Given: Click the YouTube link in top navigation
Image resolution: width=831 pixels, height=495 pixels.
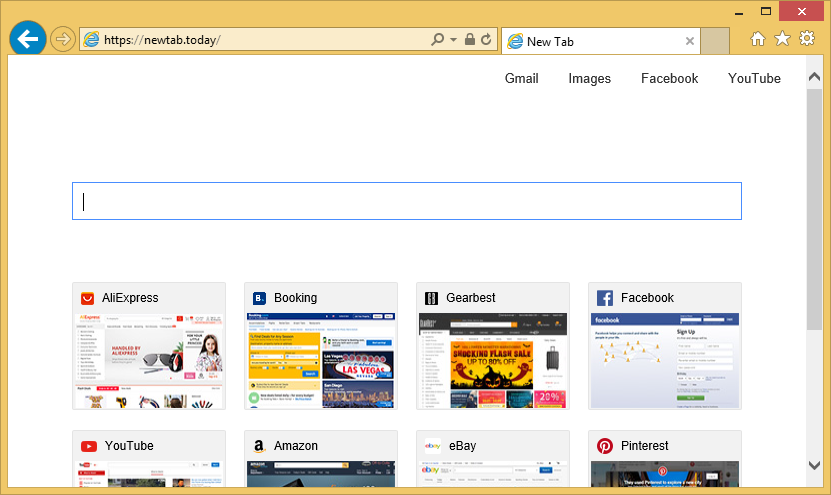Looking at the screenshot, I should (x=754, y=78).
